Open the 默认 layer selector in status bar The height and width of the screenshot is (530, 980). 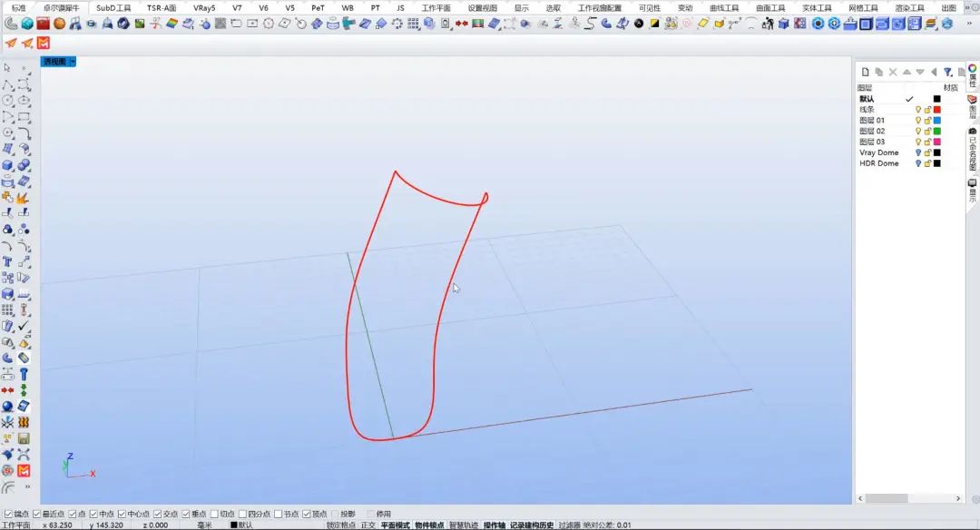point(241,525)
